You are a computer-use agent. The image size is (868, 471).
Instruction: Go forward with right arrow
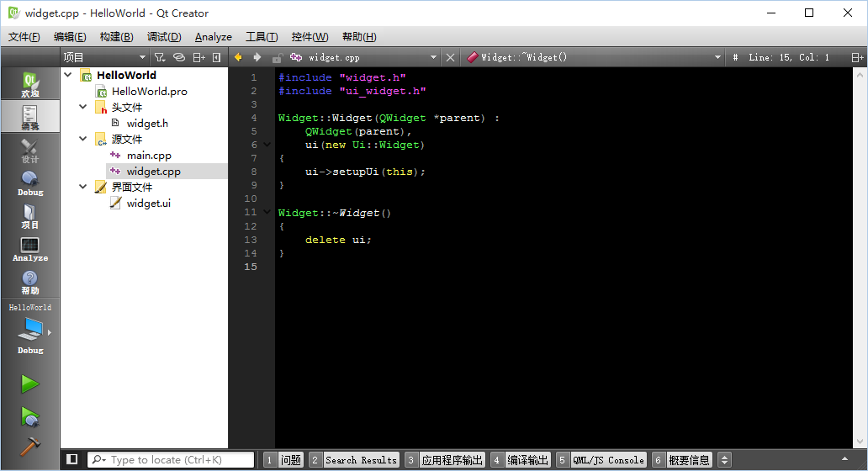pos(257,57)
